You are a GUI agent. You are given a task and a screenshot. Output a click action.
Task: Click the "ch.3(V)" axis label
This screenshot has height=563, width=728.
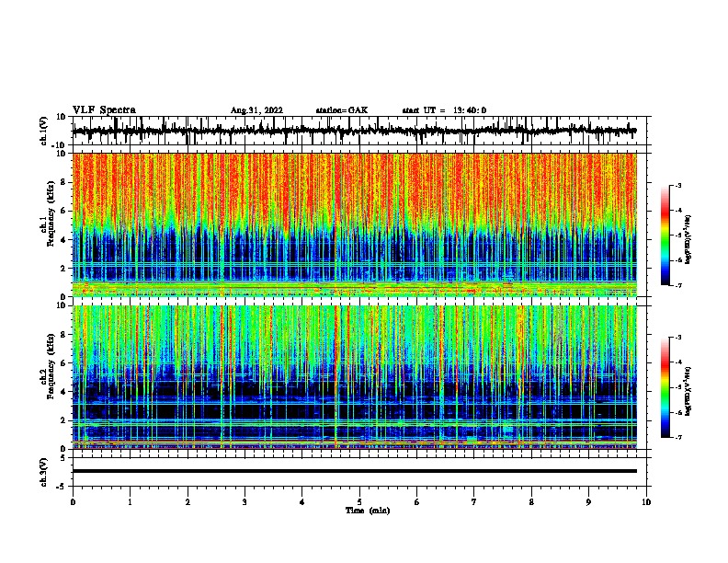pyautogui.click(x=44, y=472)
